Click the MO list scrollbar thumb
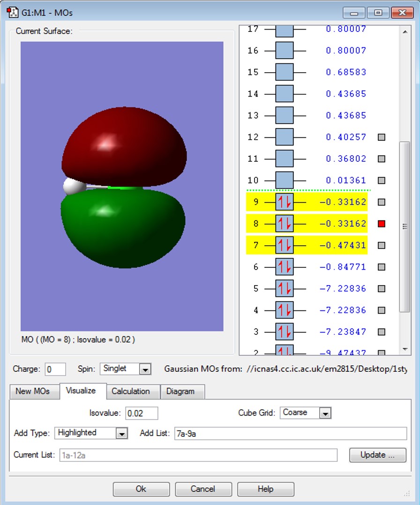This screenshot has width=420, height=505. [405, 226]
